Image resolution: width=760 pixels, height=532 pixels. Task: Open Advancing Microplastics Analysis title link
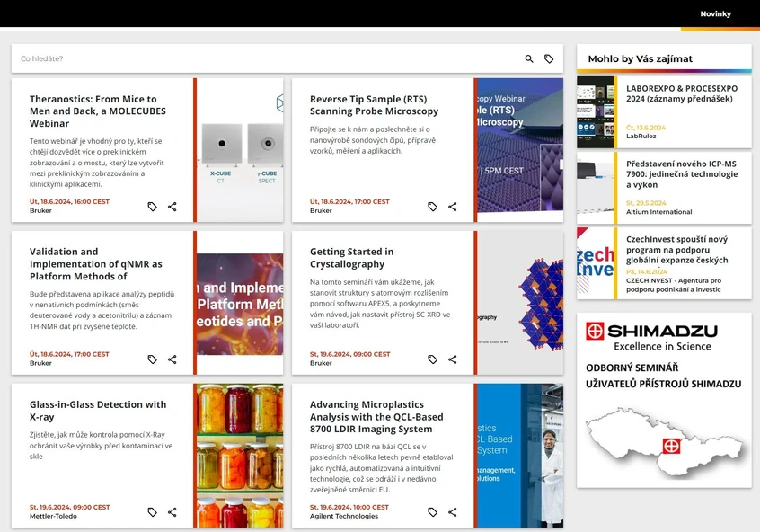click(376, 417)
